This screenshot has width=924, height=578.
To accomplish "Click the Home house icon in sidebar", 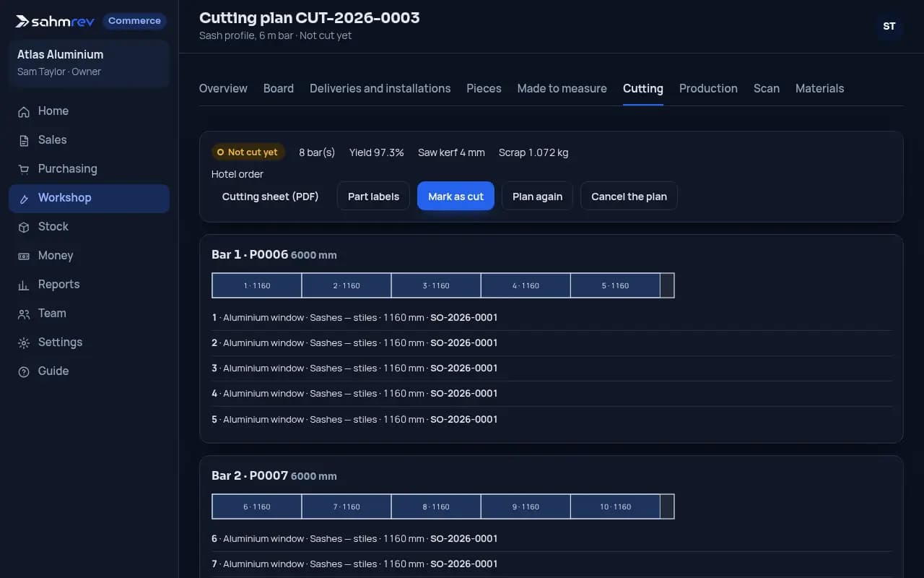I will pyautogui.click(x=24, y=111).
